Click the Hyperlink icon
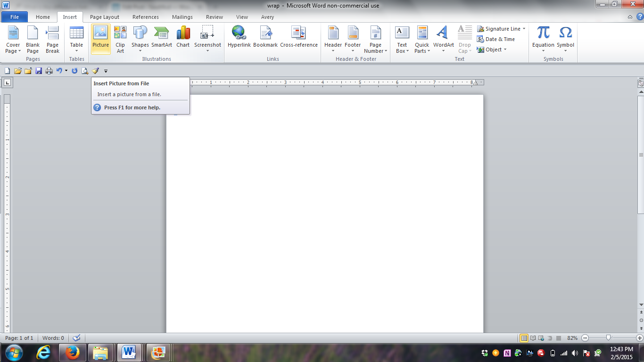The width and height of the screenshot is (644, 362). (x=239, y=38)
